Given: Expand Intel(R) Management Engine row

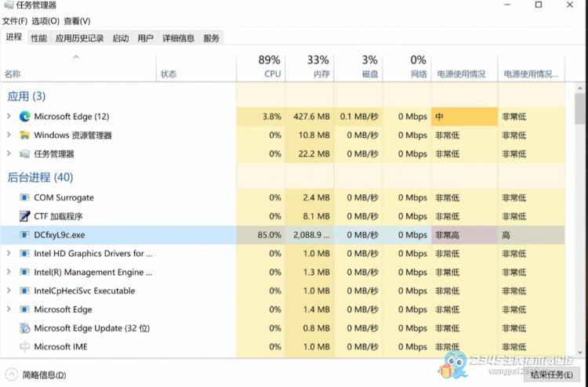Looking at the screenshot, I should coord(9,272).
